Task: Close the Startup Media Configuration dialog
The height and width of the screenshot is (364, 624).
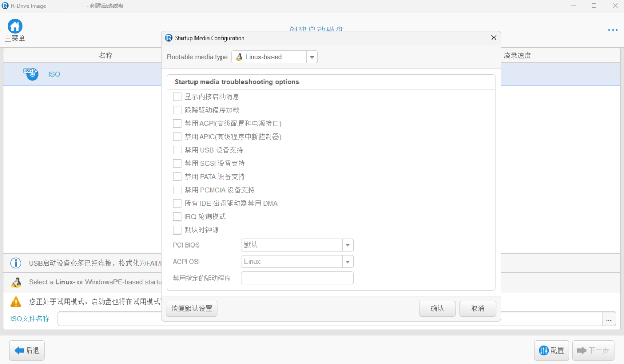Action: pos(493,38)
